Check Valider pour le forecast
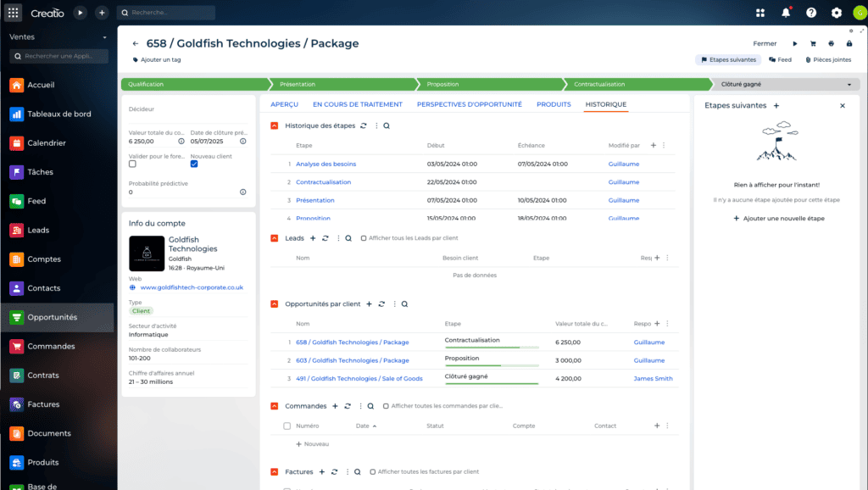Screen dimensions: 868x490 [131, 164]
